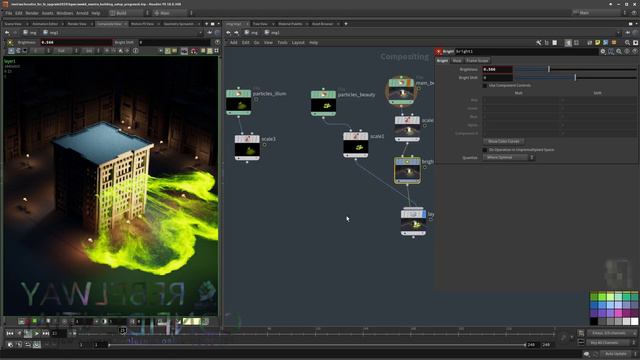Viewport: 640px width, 360px height.
Task: Select the bright1 node in network
Action: pyautogui.click(x=407, y=170)
